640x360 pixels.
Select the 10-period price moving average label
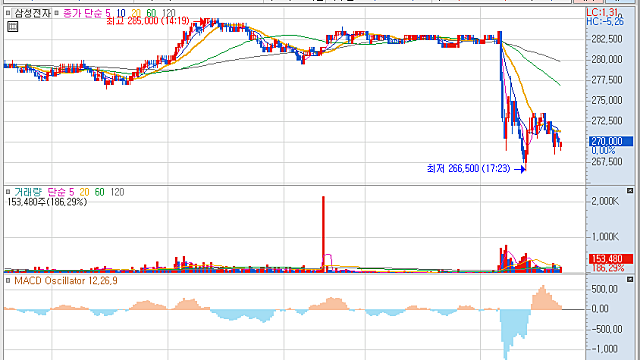click(121, 13)
